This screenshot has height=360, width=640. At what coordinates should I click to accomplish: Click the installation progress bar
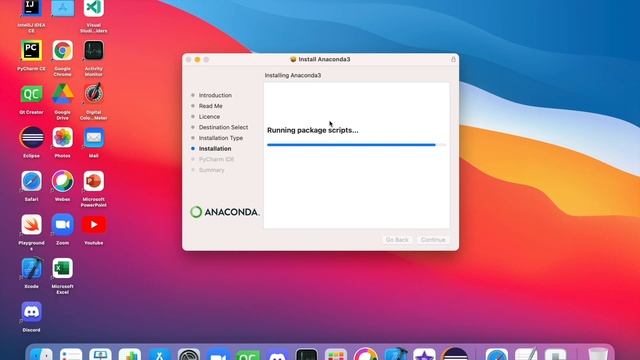point(356,144)
